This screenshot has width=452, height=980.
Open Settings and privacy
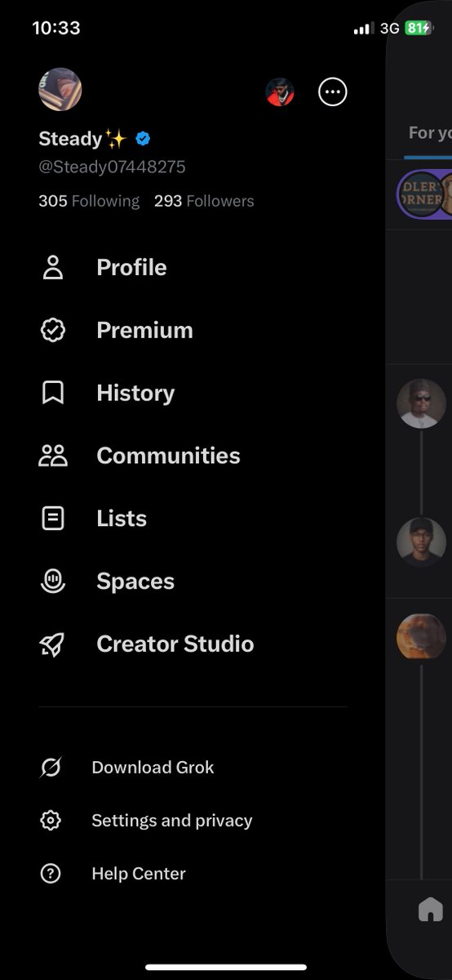coord(172,821)
